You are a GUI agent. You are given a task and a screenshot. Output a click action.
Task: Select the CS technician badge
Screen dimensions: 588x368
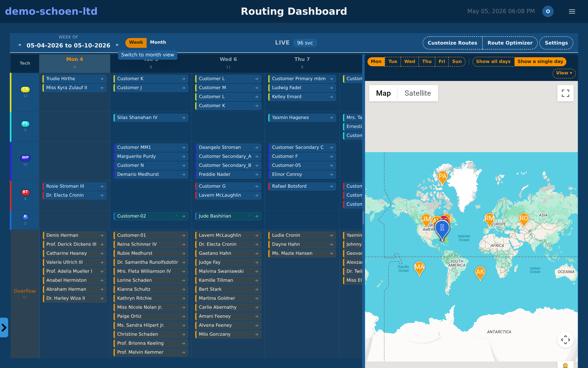tap(25, 89)
